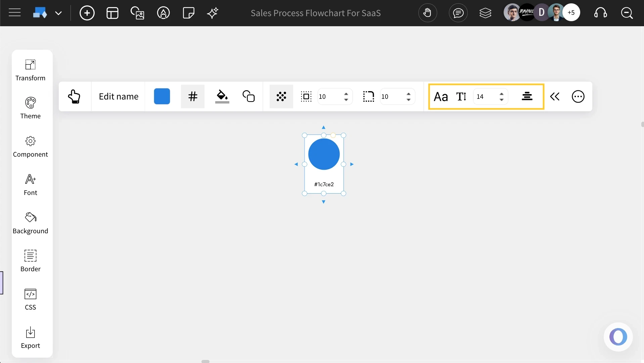
Task: Open the Component settings panel
Action: click(31, 146)
